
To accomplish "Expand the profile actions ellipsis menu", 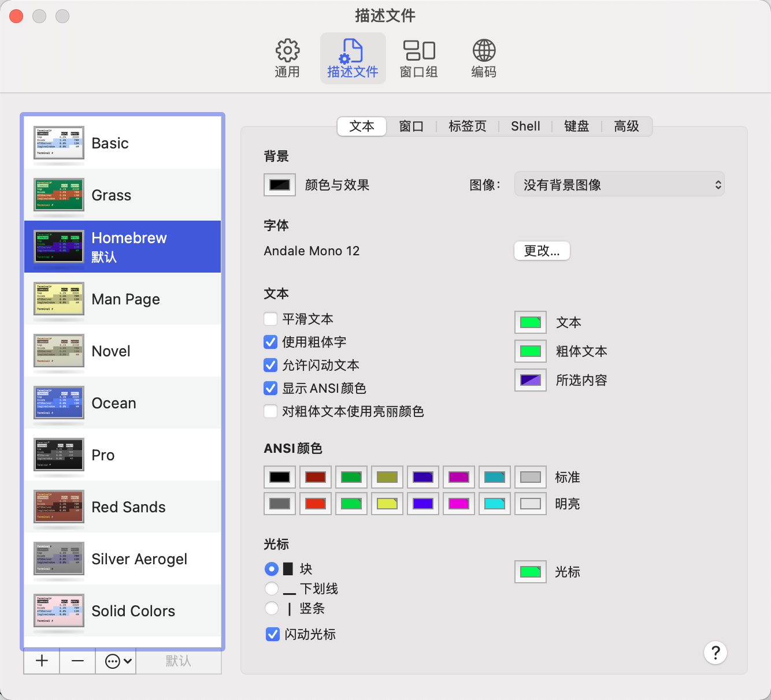I will click(118, 661).
